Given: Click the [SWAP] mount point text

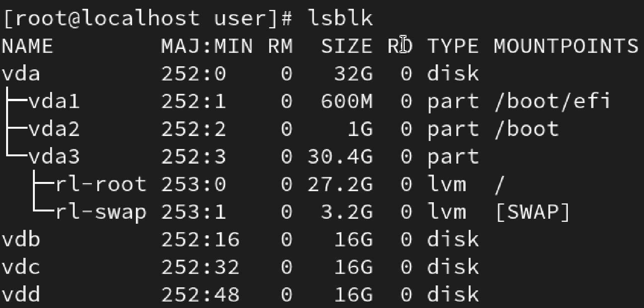Looking at the screenshot, I should pyautogui.click(x=533, y=212).
